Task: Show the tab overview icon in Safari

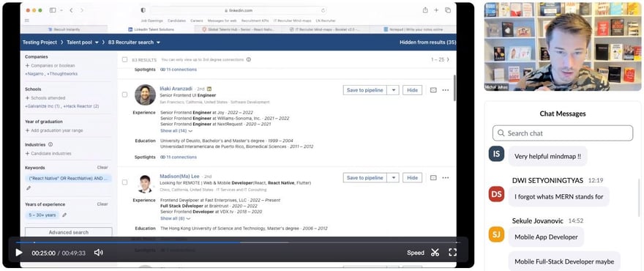Action: pyautogui.click(x=448, y=10)
